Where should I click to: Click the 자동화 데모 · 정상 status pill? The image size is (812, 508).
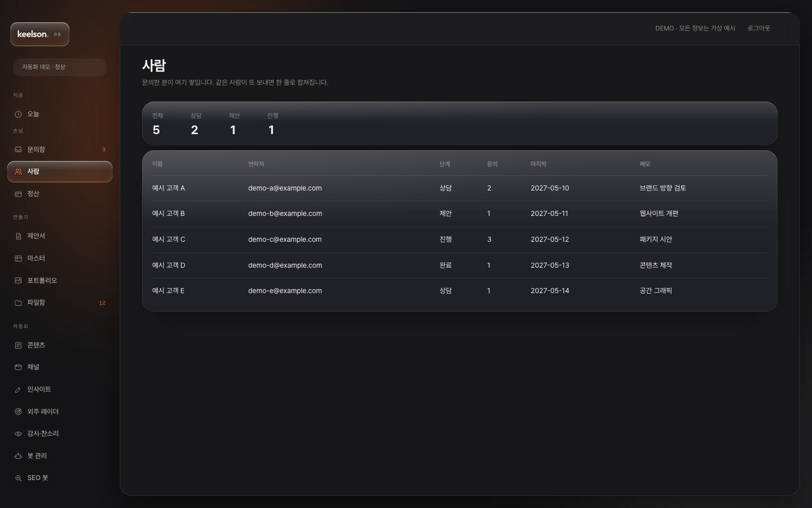tap(60, 67)
